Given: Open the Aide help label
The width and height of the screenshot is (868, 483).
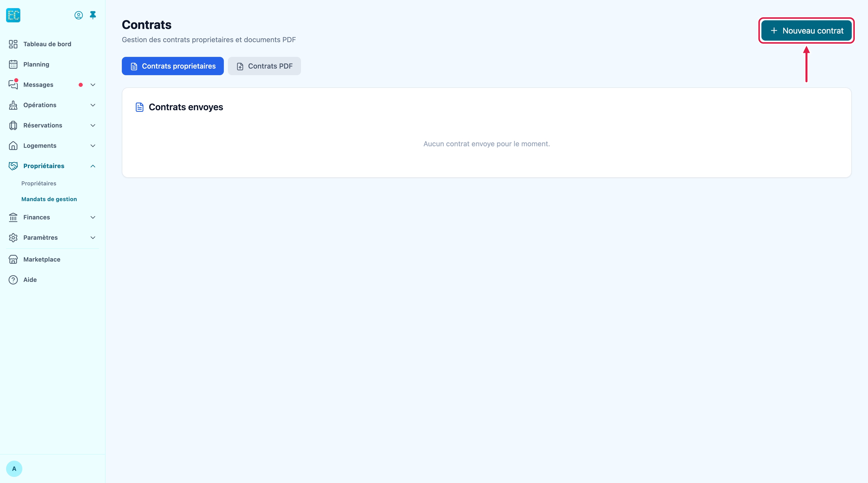Looking at the screenshot, I should [30, 280].
